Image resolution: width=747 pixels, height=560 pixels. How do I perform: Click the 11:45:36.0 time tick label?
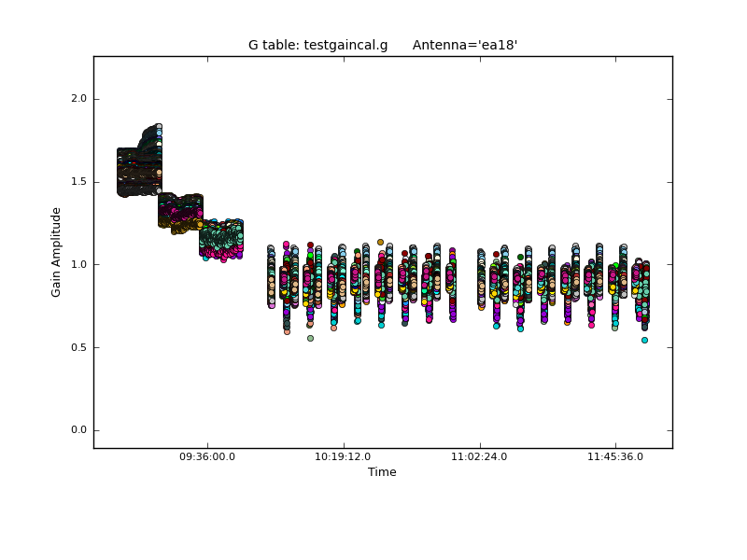(x=614, y=457)
